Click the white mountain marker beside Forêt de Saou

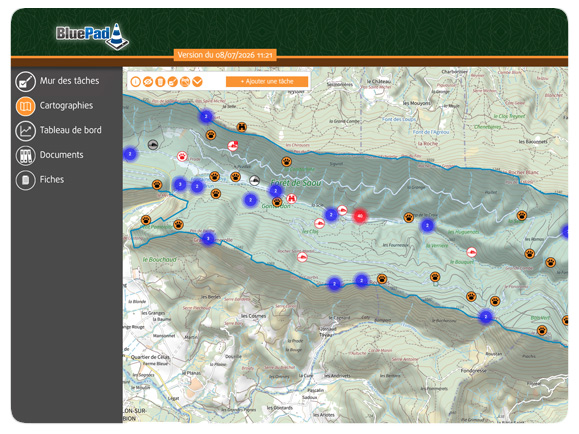pos(254,180)
